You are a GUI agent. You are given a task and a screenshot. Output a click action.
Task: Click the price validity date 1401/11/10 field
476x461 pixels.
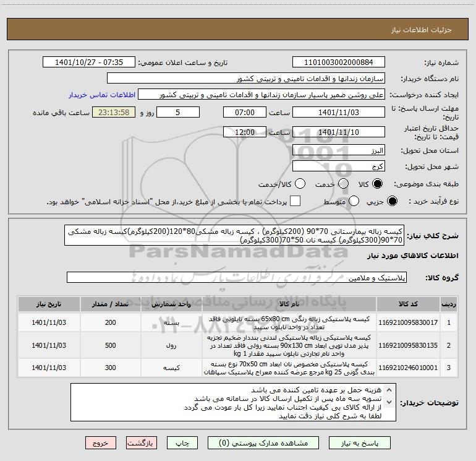tap(339, 132)
